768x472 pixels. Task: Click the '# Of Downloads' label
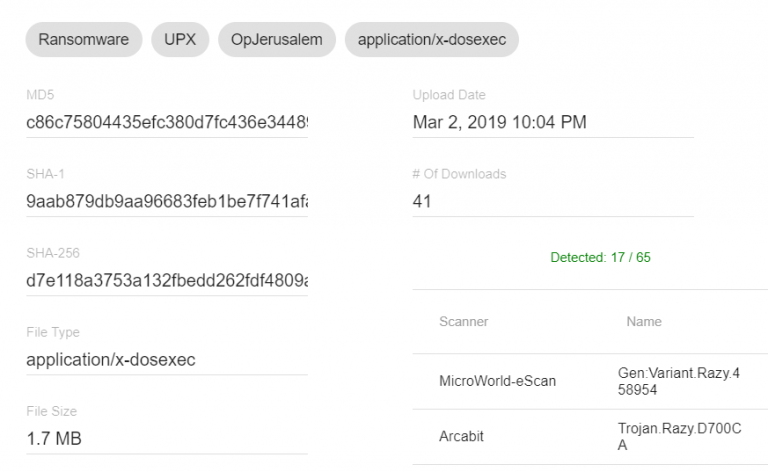click(x=459, y=174)
